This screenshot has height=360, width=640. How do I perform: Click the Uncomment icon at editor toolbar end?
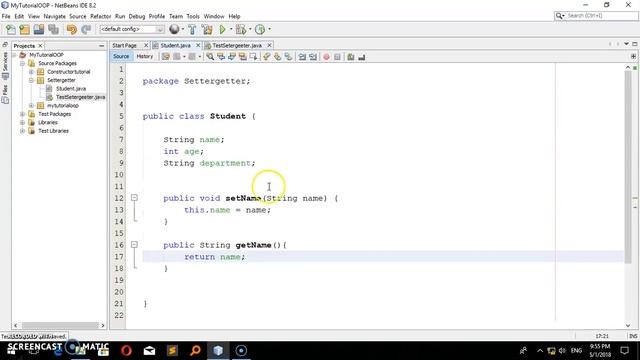click(x=362, y=57)
